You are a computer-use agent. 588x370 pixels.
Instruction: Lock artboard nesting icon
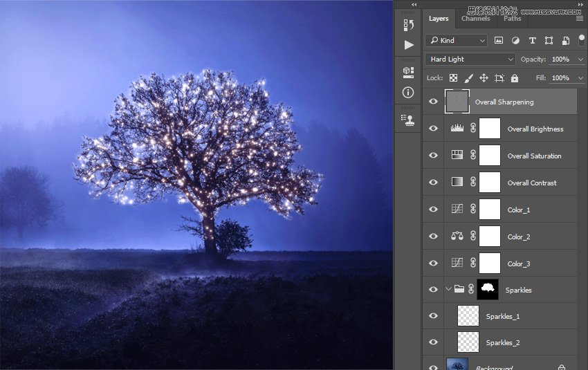click(x=499, y=78)
